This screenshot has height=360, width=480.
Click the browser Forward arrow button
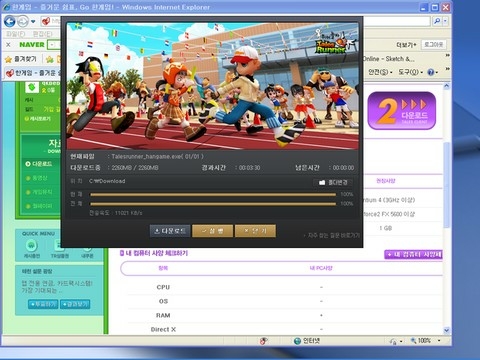(x=23, y=22)
